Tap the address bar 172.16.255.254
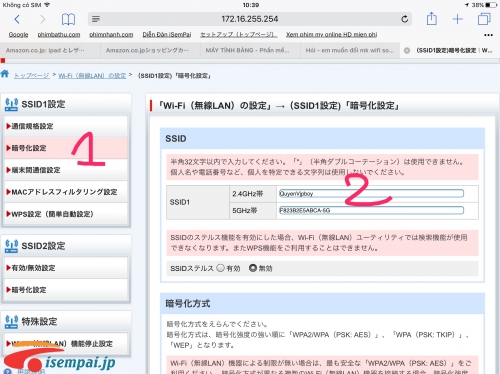Screen dimensions: 500x374 point(250,19)
